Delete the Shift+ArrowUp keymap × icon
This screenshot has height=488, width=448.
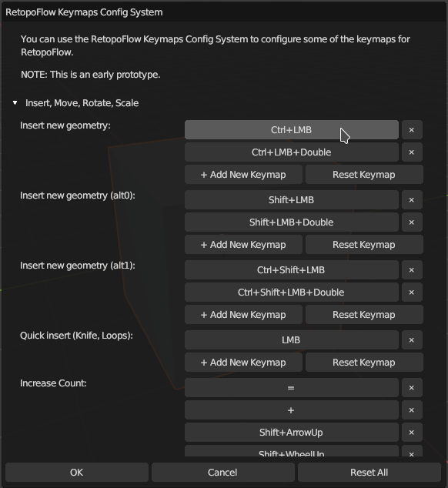(x=412, y=433)
